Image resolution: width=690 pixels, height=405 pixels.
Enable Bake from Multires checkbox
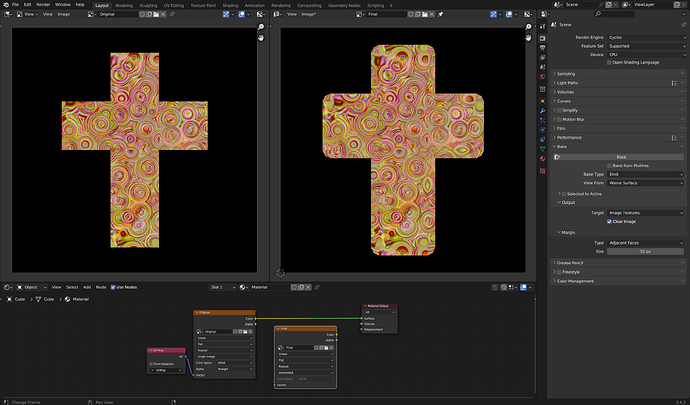[609, 166]
